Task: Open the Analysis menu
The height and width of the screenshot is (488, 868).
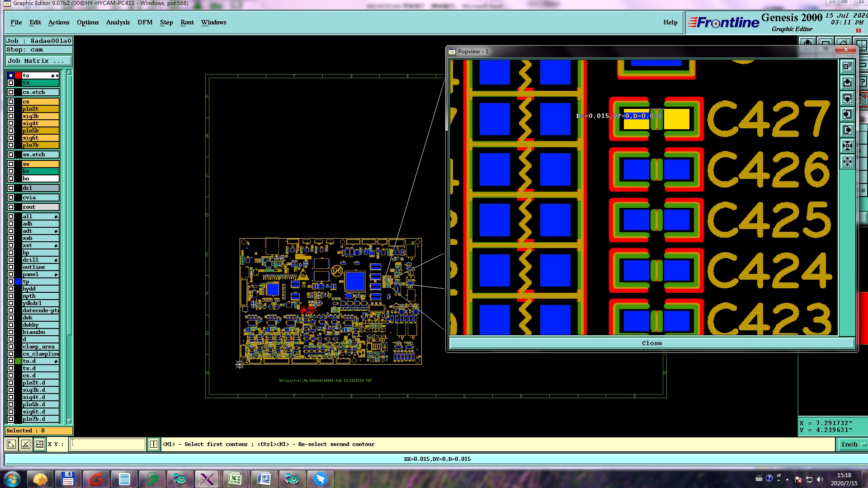Action: [x=118, y=22]
